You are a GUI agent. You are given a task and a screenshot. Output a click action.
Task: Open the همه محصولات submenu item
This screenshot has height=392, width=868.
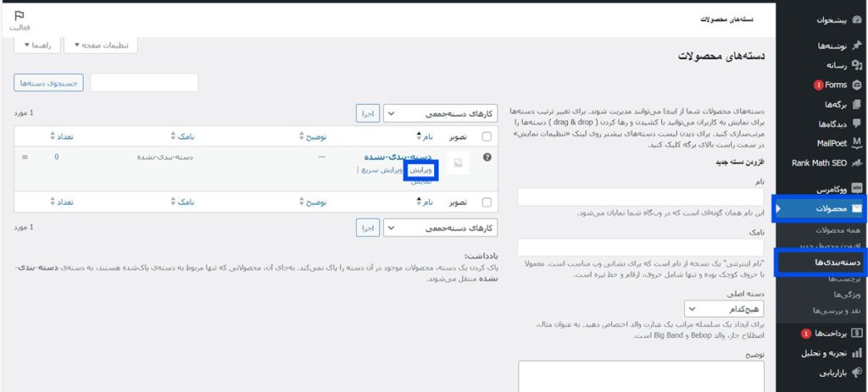click(x=837, y=230)
